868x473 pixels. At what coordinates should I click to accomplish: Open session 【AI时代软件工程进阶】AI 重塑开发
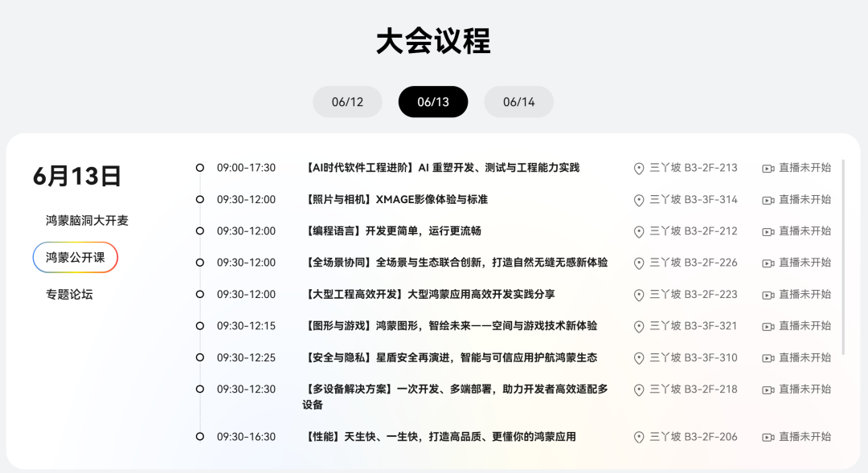click(441, 168)
